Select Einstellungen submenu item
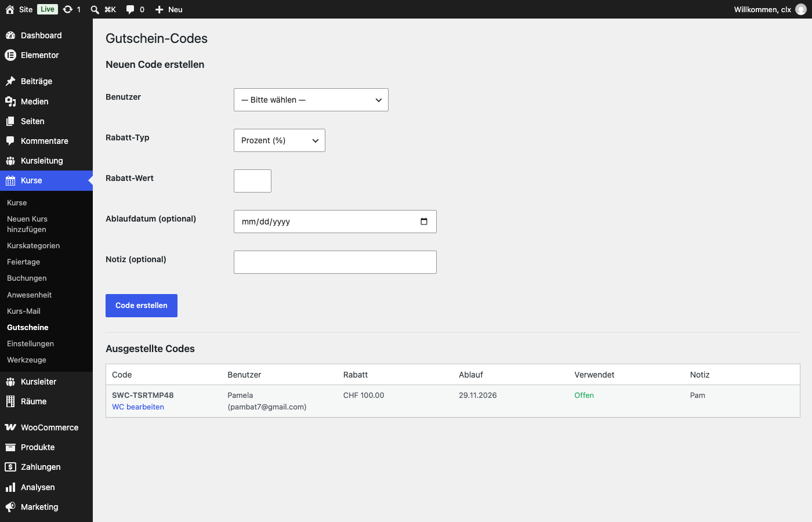Image resolution: width=812 pixels, height=522 pixels. coord(30,343)
